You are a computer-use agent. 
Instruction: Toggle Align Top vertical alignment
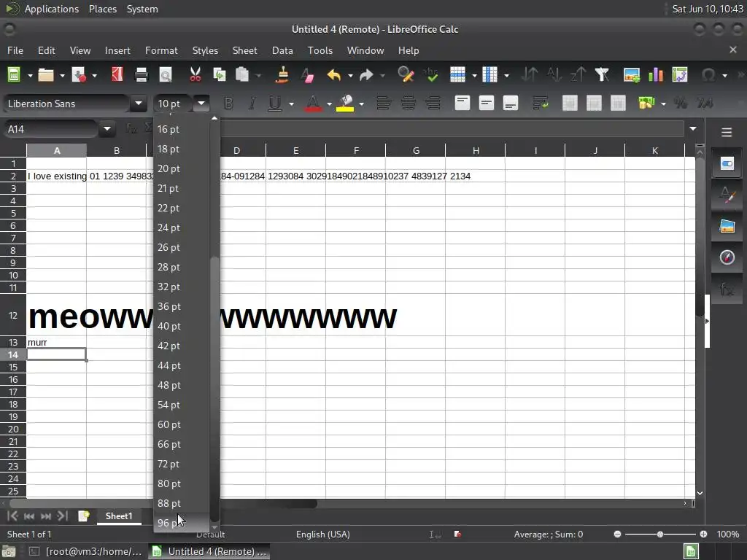click(x=462, y=104)
